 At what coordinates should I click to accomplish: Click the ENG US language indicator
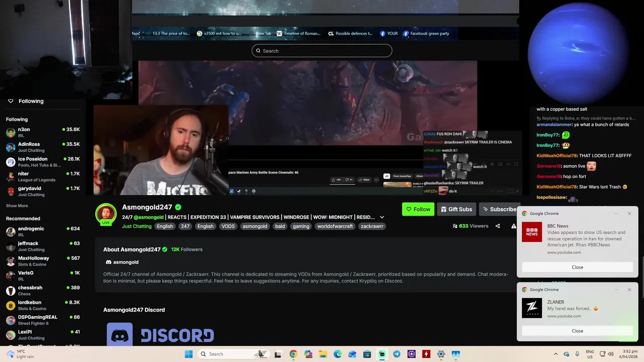(x=590, y=354)
